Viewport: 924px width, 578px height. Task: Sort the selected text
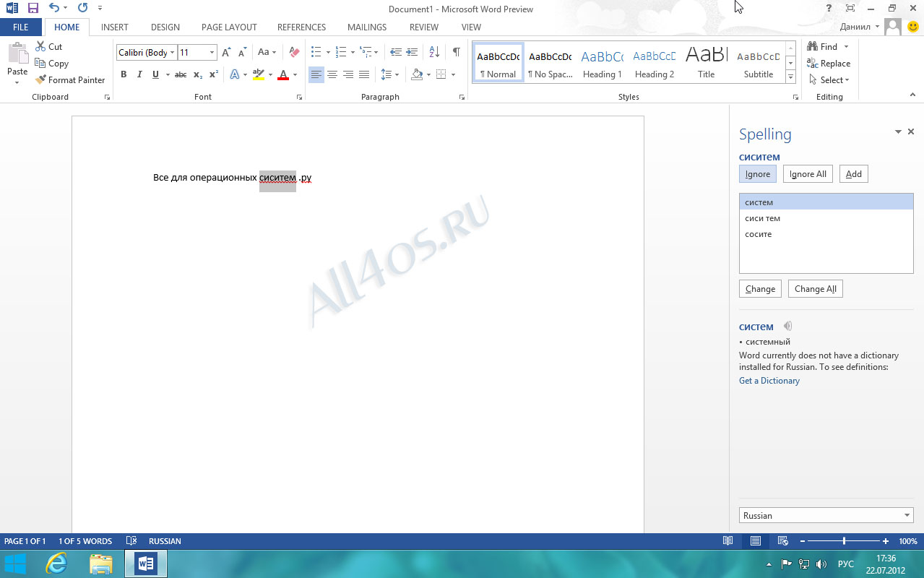click(434, 52)
